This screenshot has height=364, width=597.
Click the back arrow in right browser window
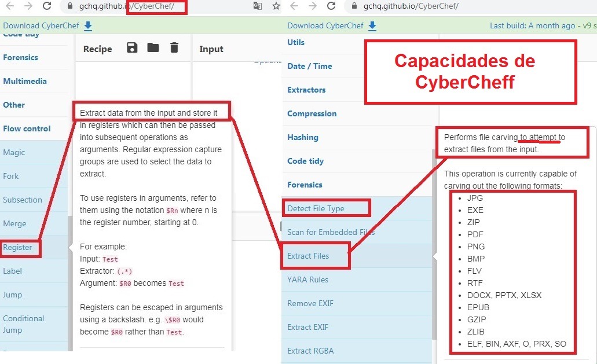tap(294, 6)
